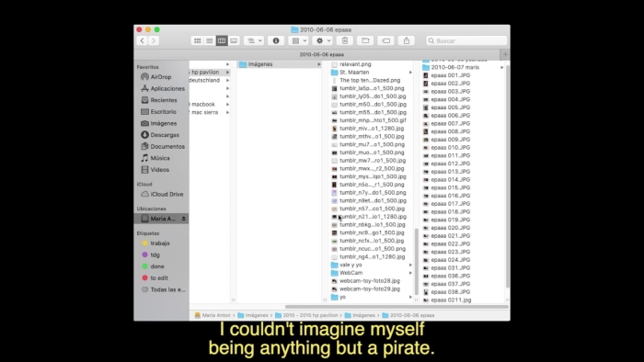This screenshot has height=362, width=644.
Task: Add a new tab with plus button
Action: click(505, 54)
